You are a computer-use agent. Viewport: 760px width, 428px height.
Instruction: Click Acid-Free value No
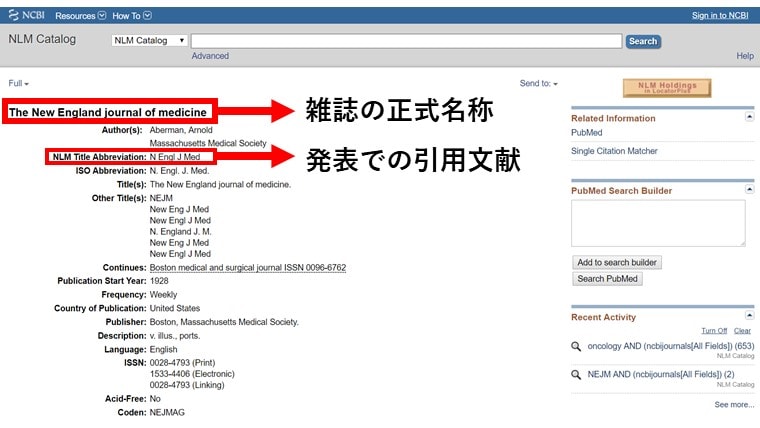coord(155,398)
